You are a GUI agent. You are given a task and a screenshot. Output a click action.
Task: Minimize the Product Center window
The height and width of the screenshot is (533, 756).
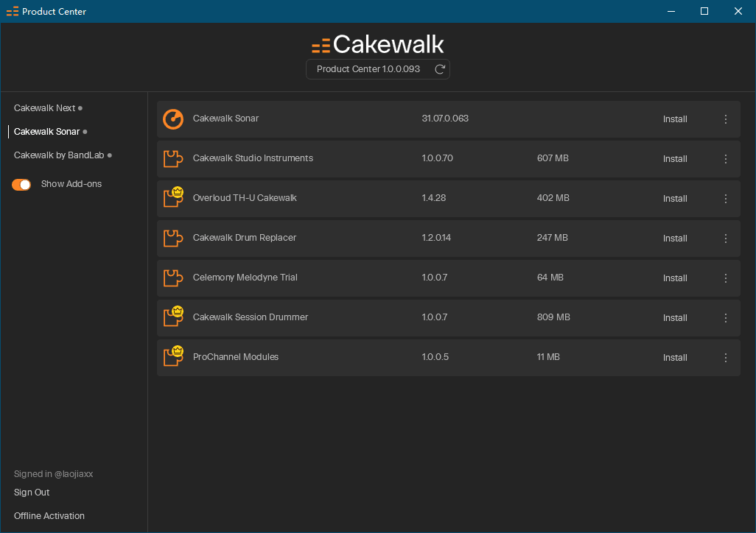(671, 11)
